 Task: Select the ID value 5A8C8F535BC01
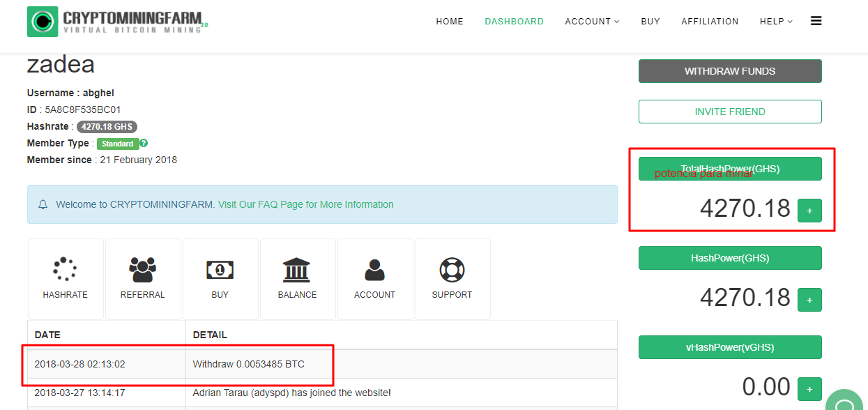(83, 109)
